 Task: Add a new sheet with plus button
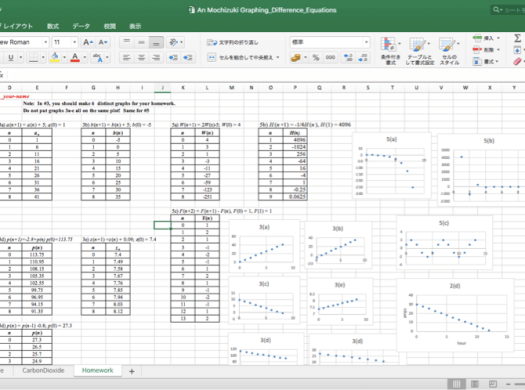click(x=132, y=371)
